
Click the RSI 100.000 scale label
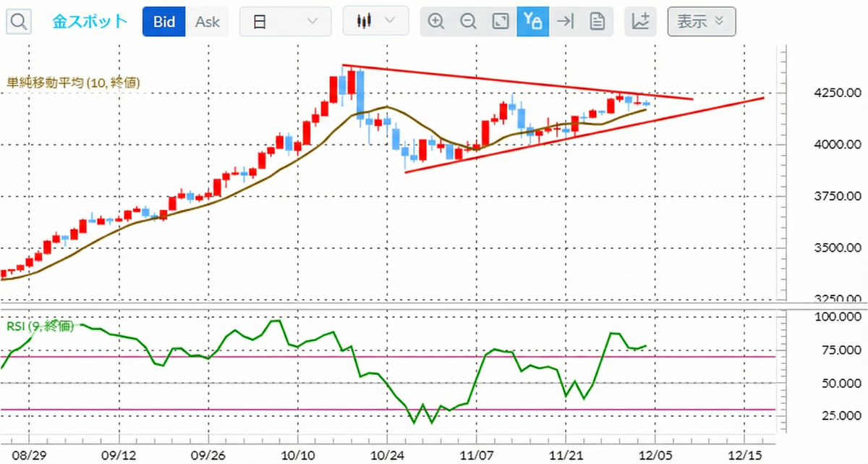pyautogui.click(x=839, y=317)
